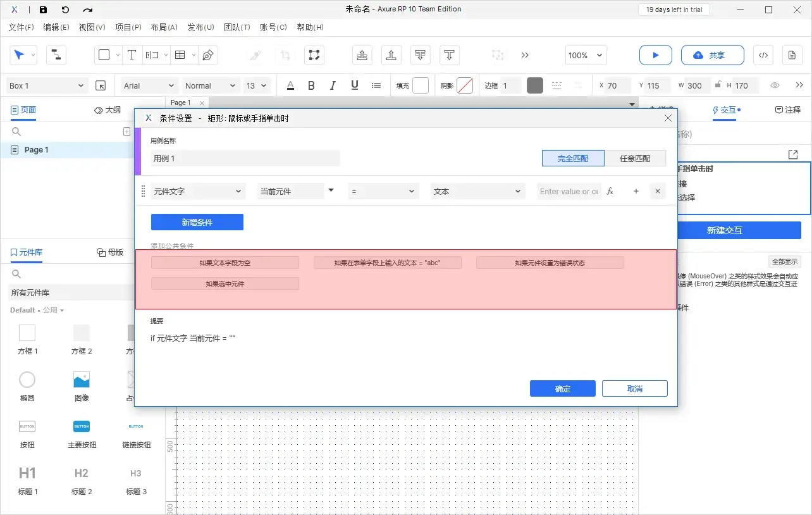Expand the font family dropdown showing Arial
Image resolution: width=812 pixels, height=515 pixels.
(x=148, y=85)
